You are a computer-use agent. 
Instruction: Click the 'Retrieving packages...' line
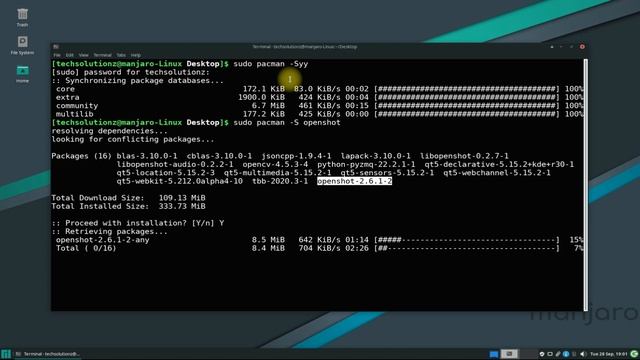click(x=109, y=231)
